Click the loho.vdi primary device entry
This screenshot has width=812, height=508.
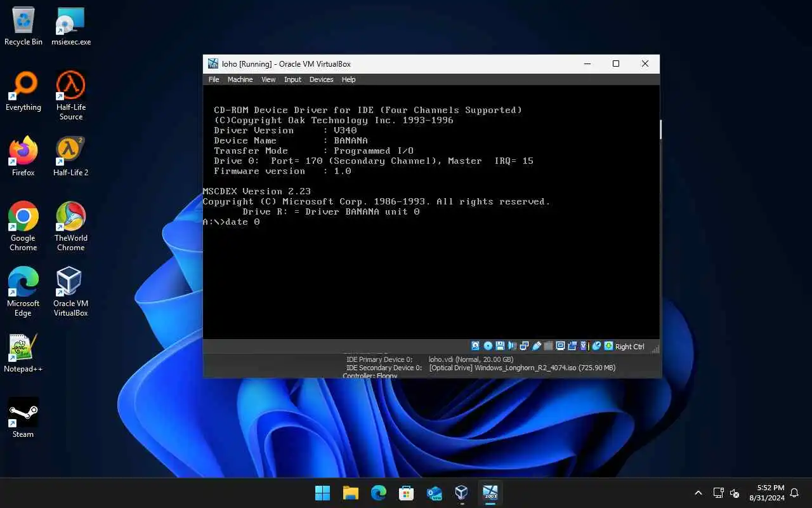pos(471,359)
